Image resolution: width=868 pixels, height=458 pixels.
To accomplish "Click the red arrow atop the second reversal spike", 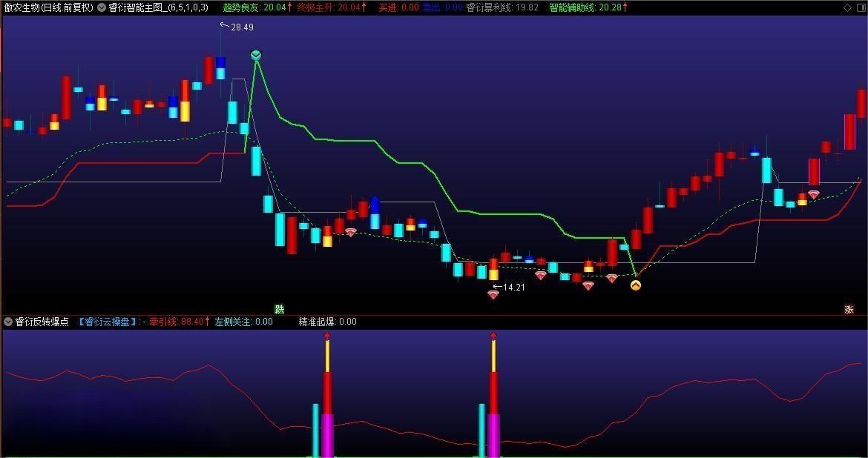I will pyautogui.click(x=494, y=336).
